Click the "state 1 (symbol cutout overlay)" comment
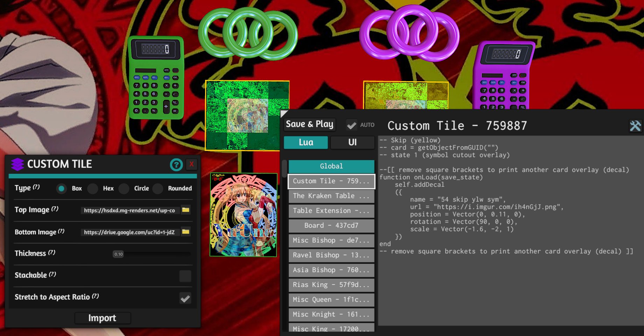Screen dimensions: 644x336 pos(444,155)
